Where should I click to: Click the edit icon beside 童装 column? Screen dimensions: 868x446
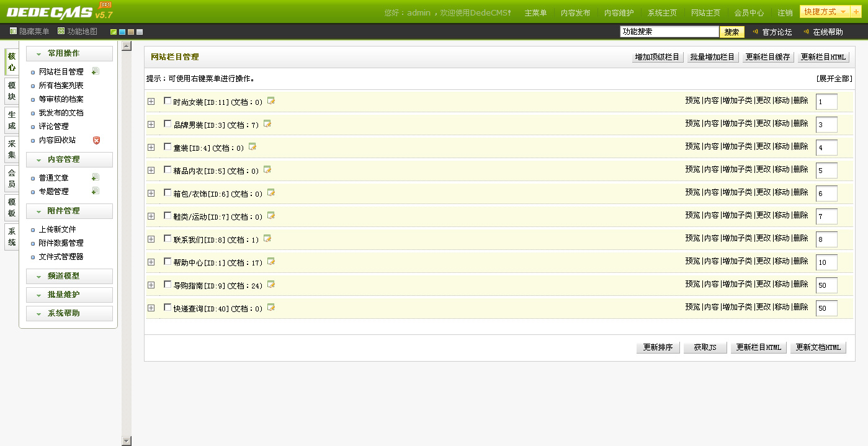tap(253, 147)
